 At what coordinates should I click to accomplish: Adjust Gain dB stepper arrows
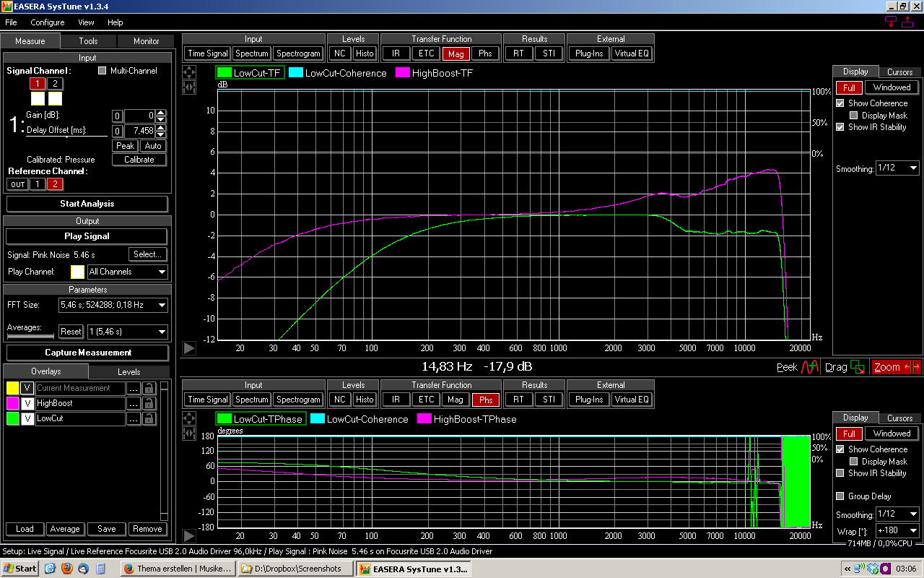(161, 116)
